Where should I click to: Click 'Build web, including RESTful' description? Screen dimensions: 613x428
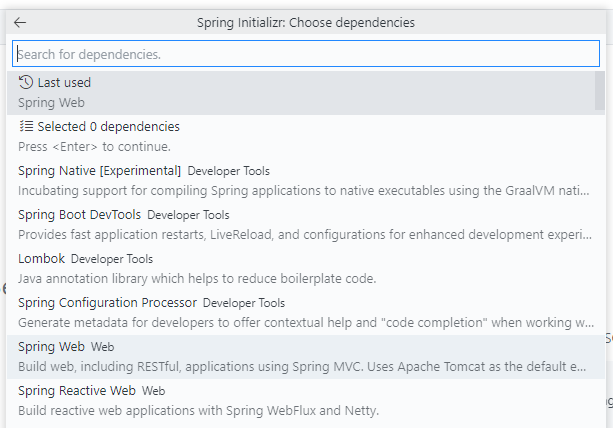click(302, 367)
